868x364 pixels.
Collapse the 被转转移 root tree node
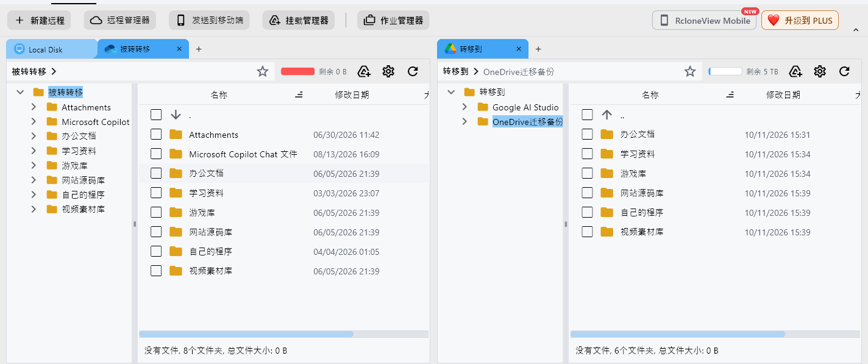(20, 92)
